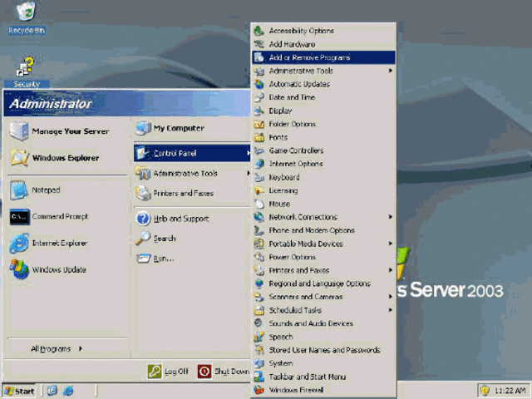Click the Search magnifier entry
This screenshot has width=532, height=399.
(x=192, y=239)
